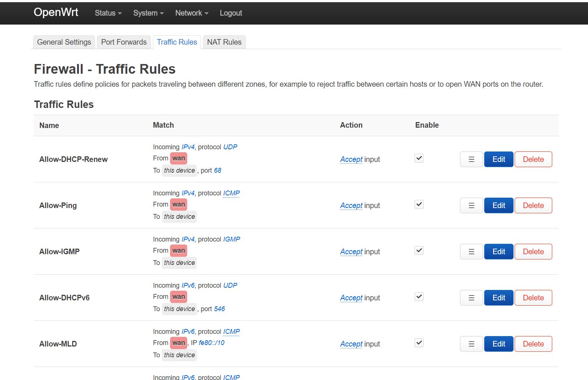Click the Enable column header
588x380 pixels.
pos(427,125)
